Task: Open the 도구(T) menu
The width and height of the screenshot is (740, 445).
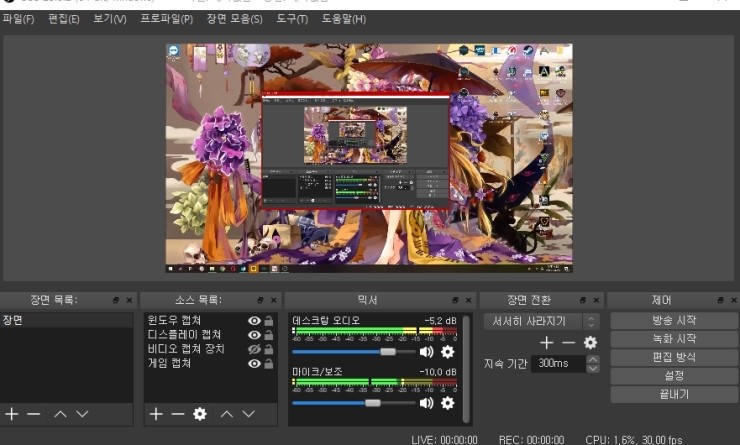Action: pyautogui.click(x=292, y=19)
